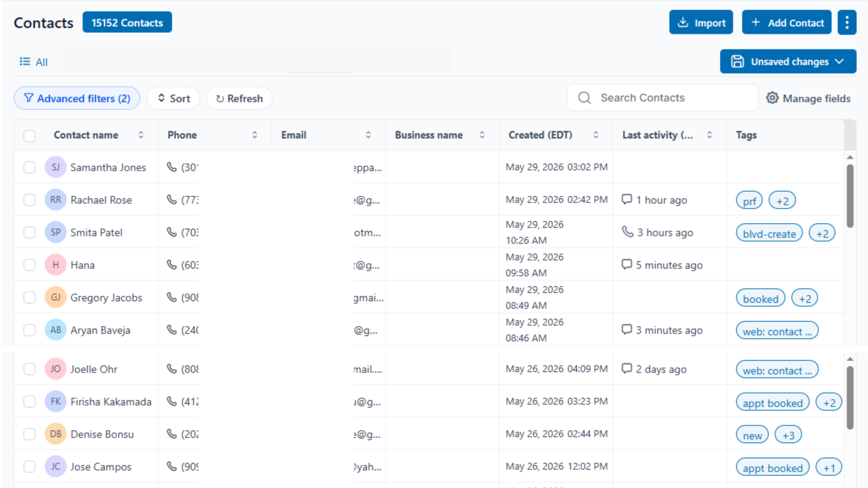The image size is (868, 488).
Task: Open Advanced filters (2)
Action: point(77,98)
